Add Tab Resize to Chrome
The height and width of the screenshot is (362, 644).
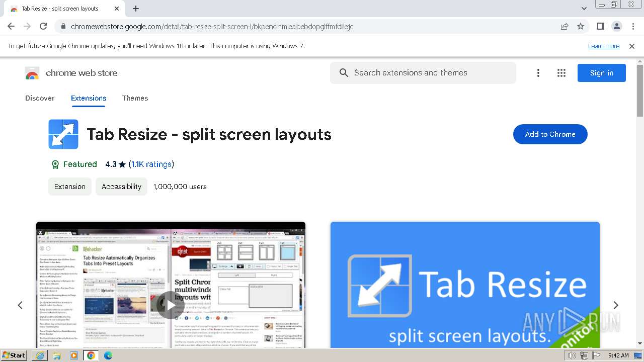(550, 134)
